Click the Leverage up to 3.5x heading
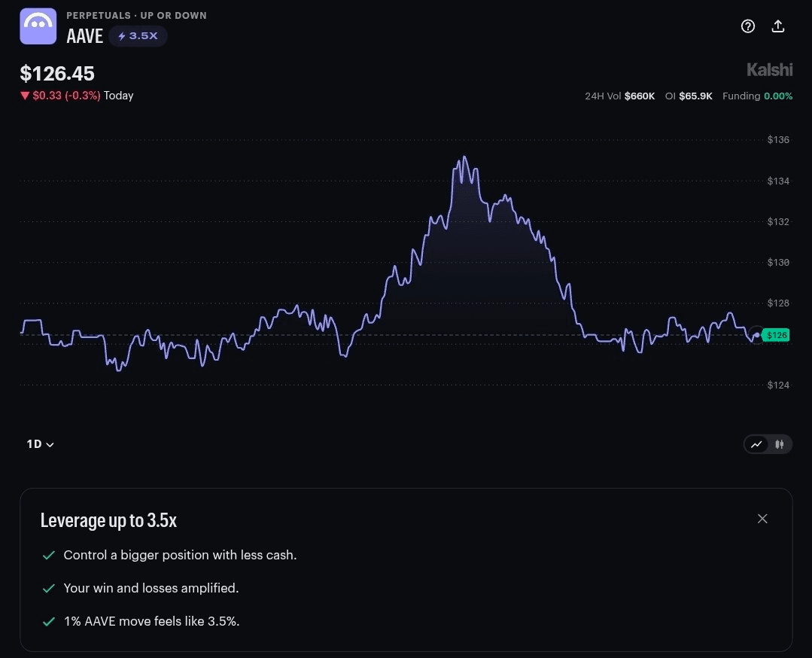 (x=109, y=520)
